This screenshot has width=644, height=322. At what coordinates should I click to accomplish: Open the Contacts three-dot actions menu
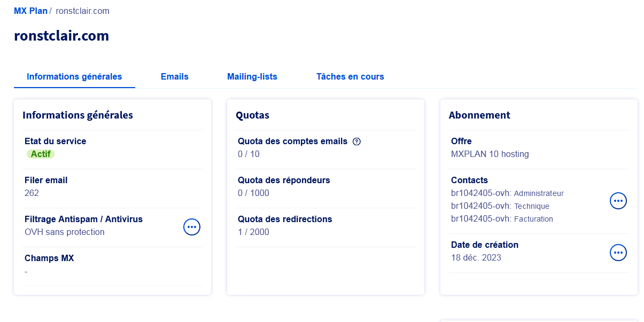pyautogui.click(x=618, y=201)
